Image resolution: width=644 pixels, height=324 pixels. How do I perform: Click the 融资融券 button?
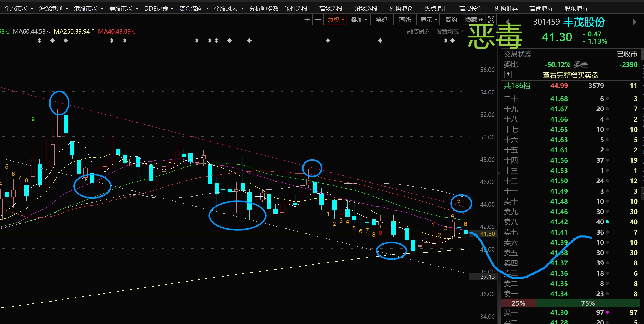tap(419, 32)
